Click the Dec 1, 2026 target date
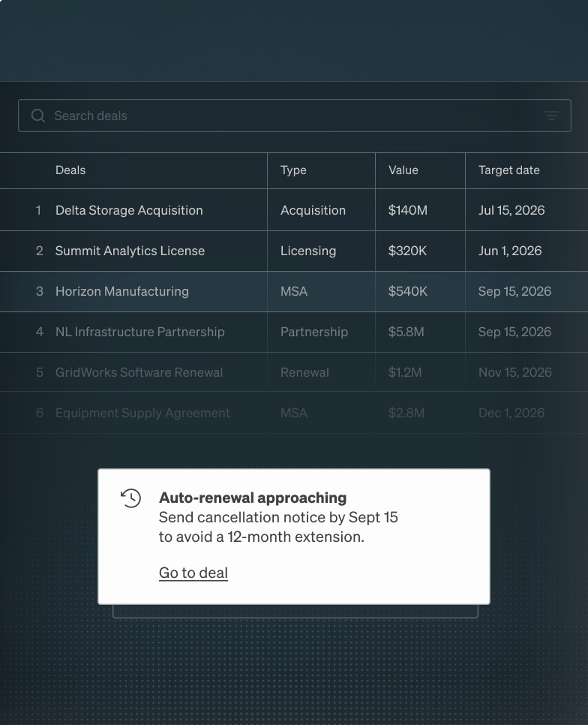This screenshot has width=588, height=725. pyautogui.click(x=511, y=413)
